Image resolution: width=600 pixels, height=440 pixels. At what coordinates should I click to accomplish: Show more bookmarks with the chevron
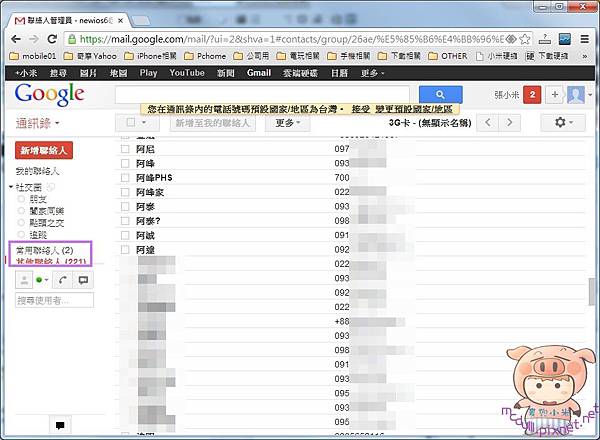(585, 56)
